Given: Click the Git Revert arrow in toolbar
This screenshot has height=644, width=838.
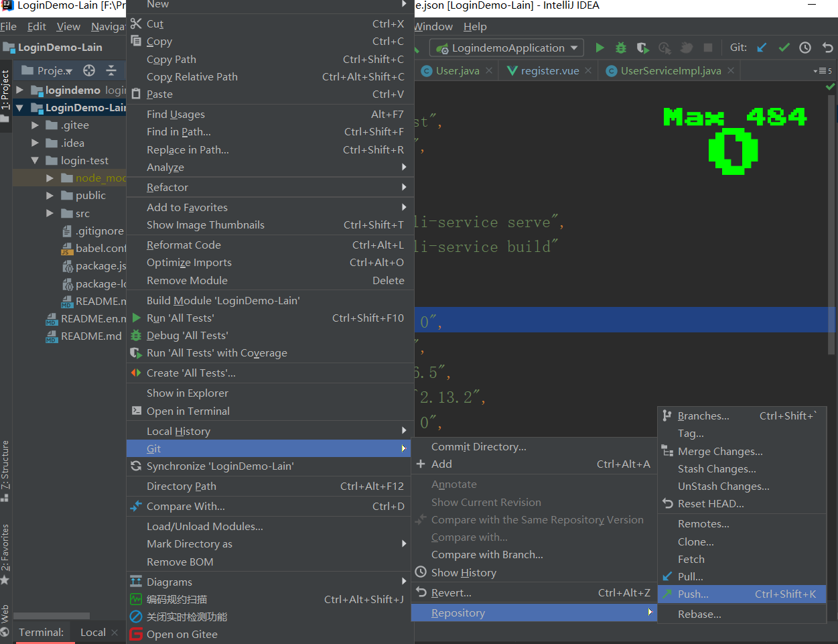Looking at the screenshot, I should [x=828, y=48].
